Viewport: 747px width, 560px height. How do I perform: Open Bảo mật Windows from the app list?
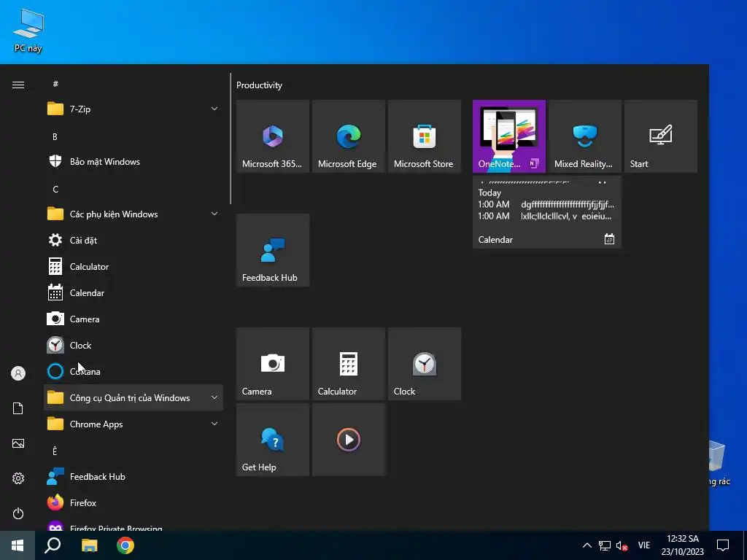(133, 161)
